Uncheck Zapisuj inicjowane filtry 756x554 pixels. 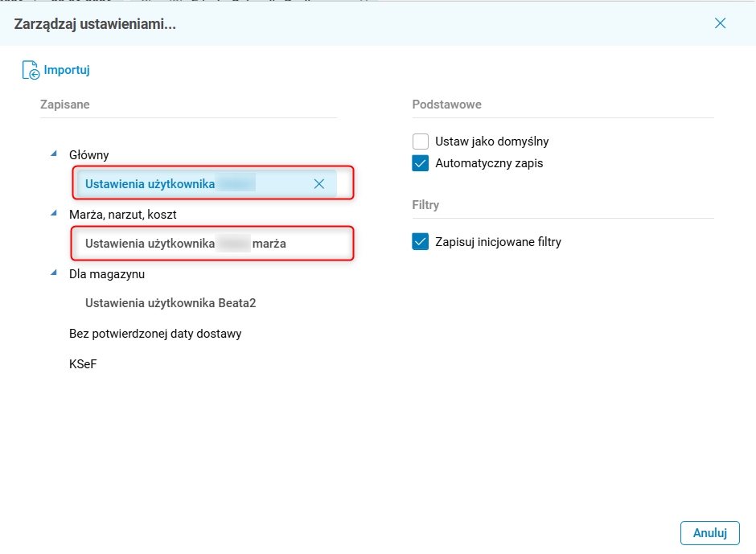(x=421, y=242)
